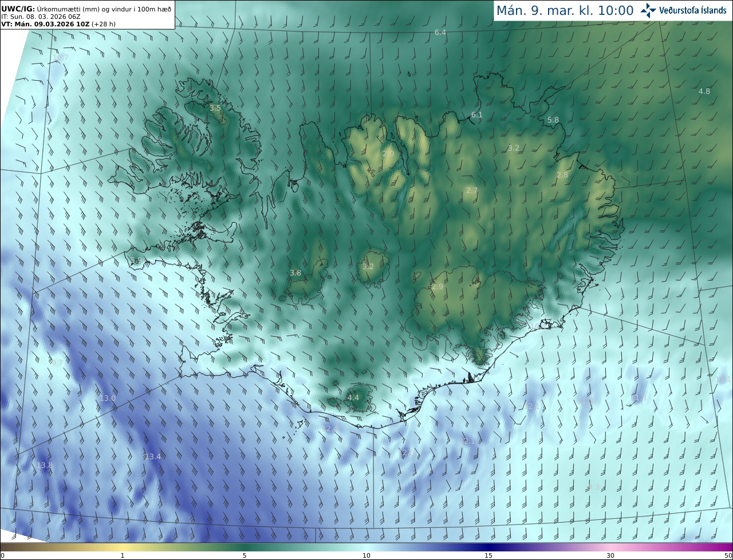Click the color scale label 1
The height and width of the screenshot is (560, 733).
[x=123, y=555]
